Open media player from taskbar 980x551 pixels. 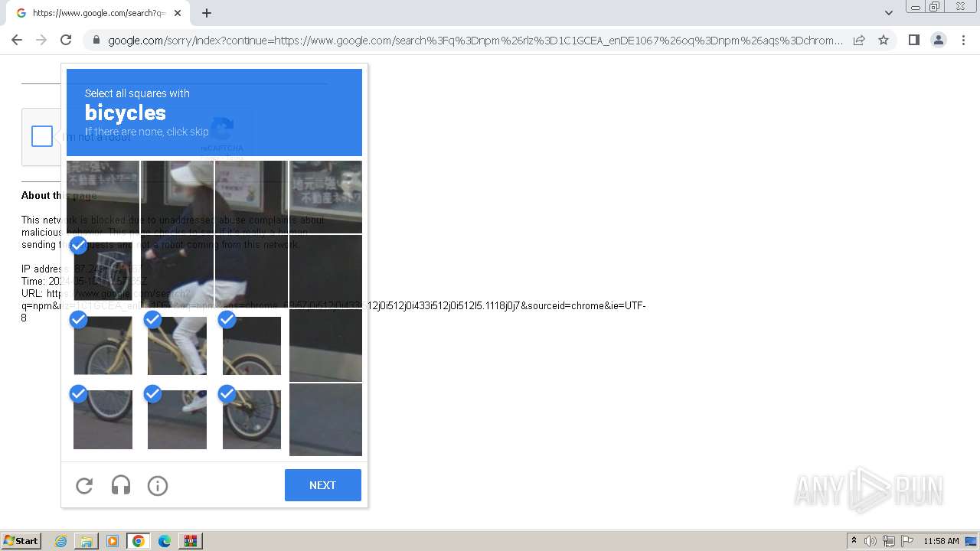coord(113,541)
